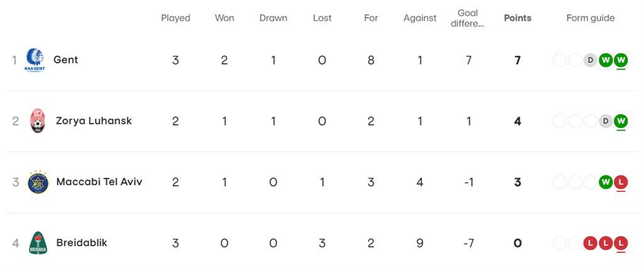Click Maccabi Tel Aviv's win form badge
This screenshot has height=270, width=644.
pyautogui.click(x=606, y=182)
